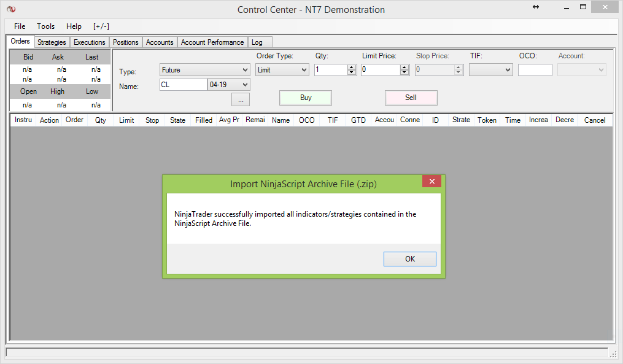Increase Qty with the up spinner arrow
The height and width of the screenshot is (364, 623).
[352, 67]
